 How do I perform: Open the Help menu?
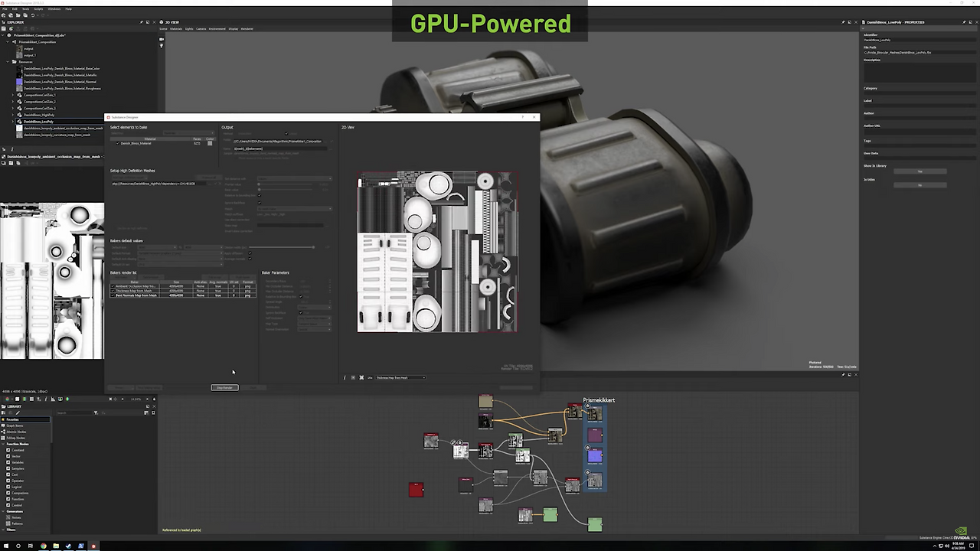[x=68, y=9]
